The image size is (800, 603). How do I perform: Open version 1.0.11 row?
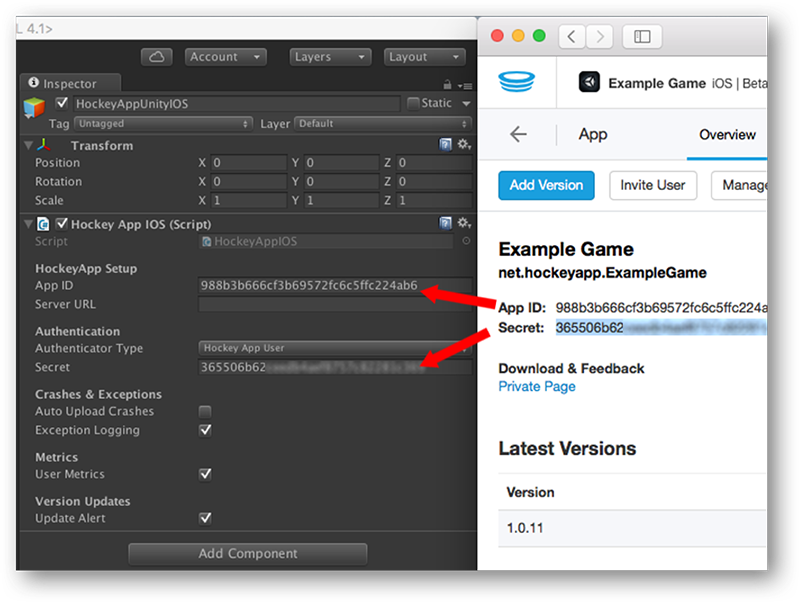click(633, 528)
